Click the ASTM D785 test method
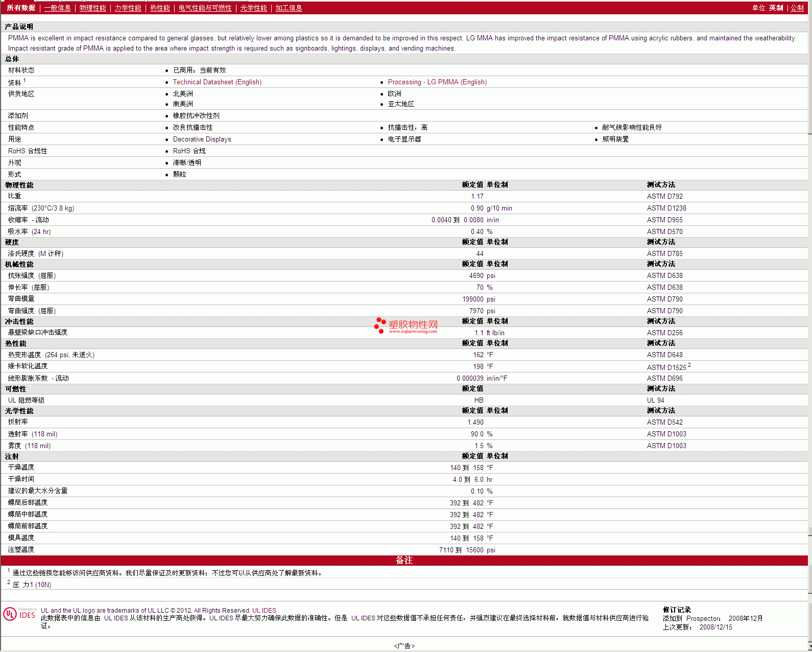 tap(664, 254)
